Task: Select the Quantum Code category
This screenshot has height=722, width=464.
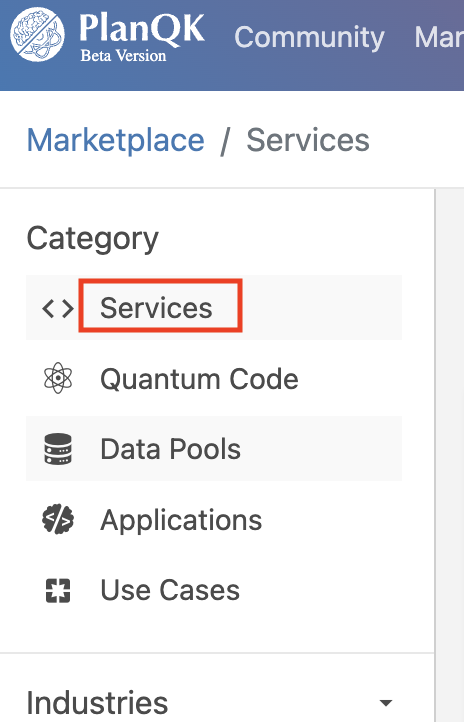Action: click(199, 379)
